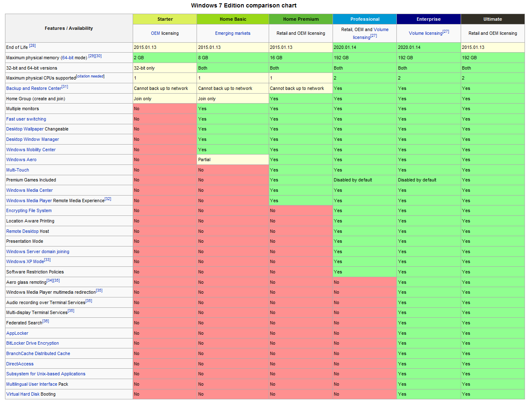Follow the Fast user switching link
The height and width of the screenshot is (406, 532).
pos(26,119)
